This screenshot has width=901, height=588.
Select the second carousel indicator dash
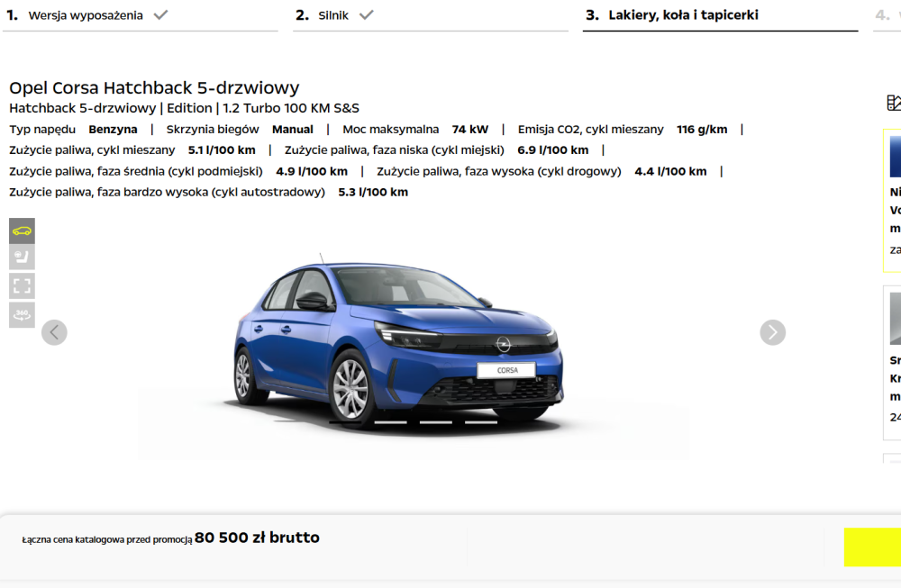click(x=390, y=422)
